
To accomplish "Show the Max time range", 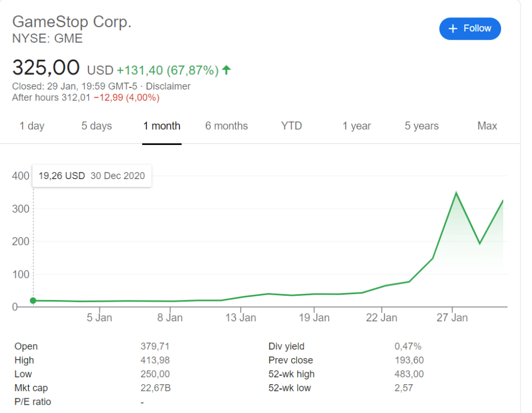I will click(487, 126).
